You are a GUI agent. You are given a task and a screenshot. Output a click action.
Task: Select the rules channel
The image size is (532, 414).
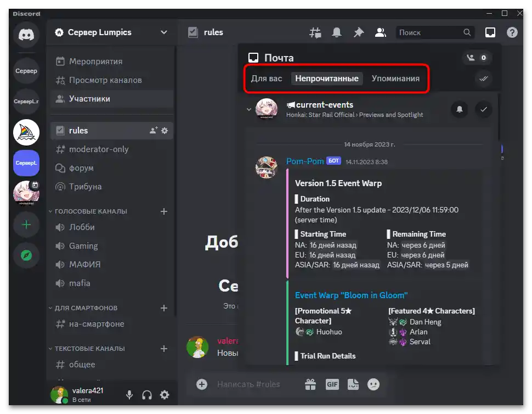click(112, 131)
